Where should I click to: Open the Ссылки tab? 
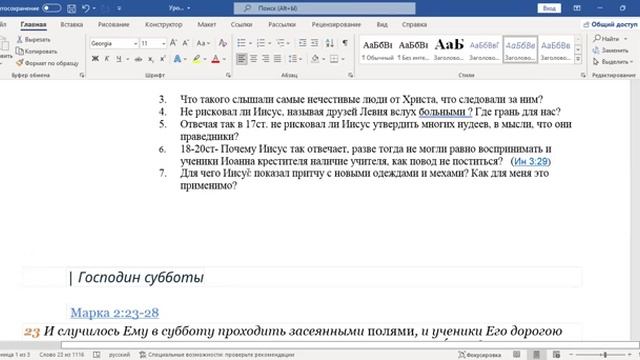tap(241, 24)
